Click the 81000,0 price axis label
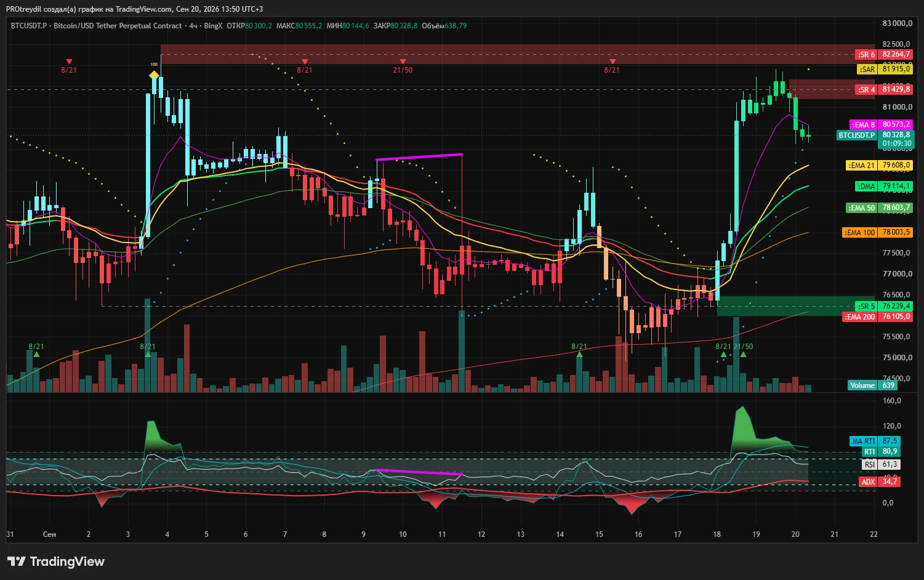The height and width of the screenshot is (580, 924). pos(897,107)
